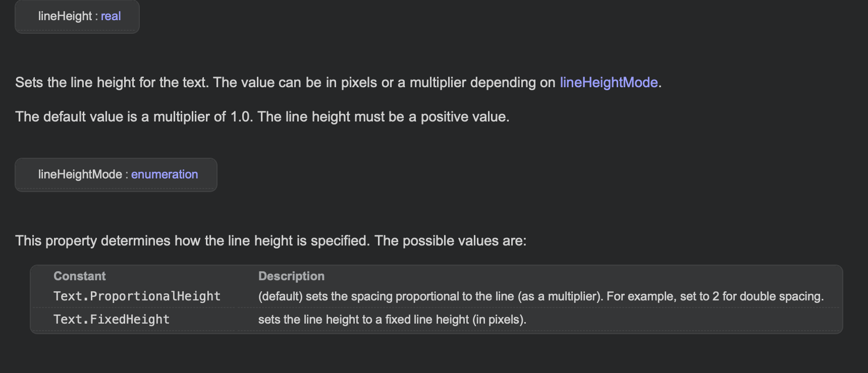This screenshot has height=373, width=868.
Task: Click the Constant column header
Action: tap(80, 276)
